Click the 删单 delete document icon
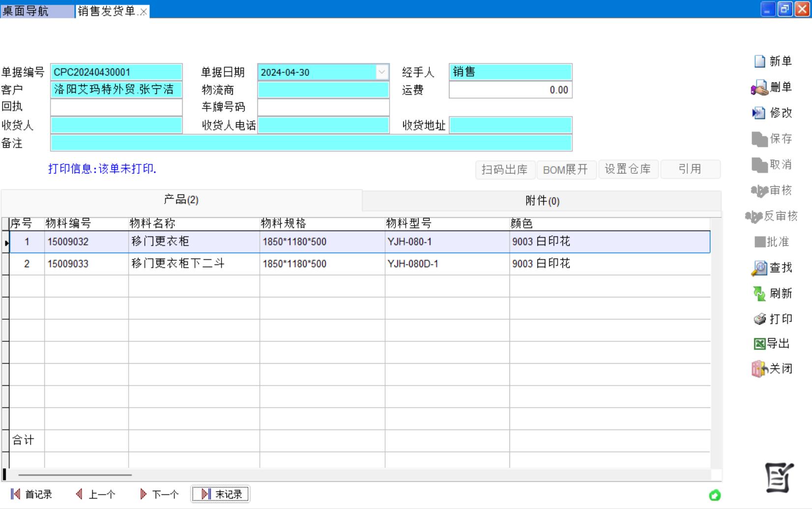This screenshot has width=812, height=509. click(x=759, y=88)
